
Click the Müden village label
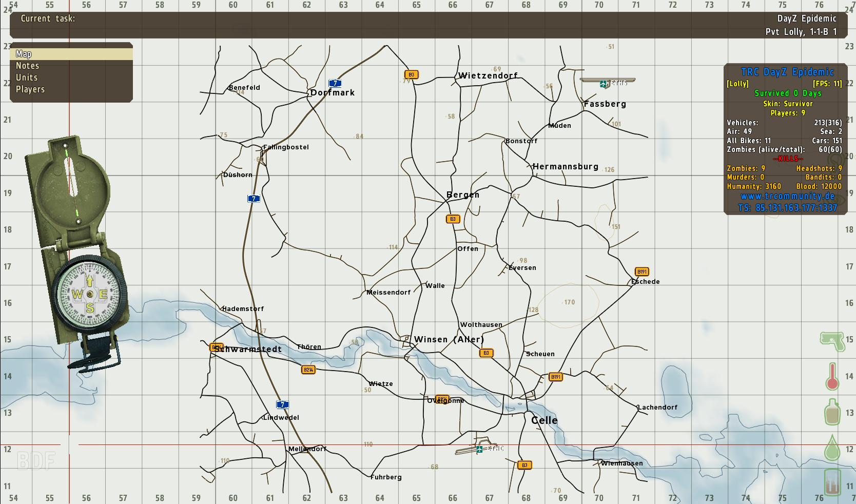pyautogui.click(x=559, y=126)
